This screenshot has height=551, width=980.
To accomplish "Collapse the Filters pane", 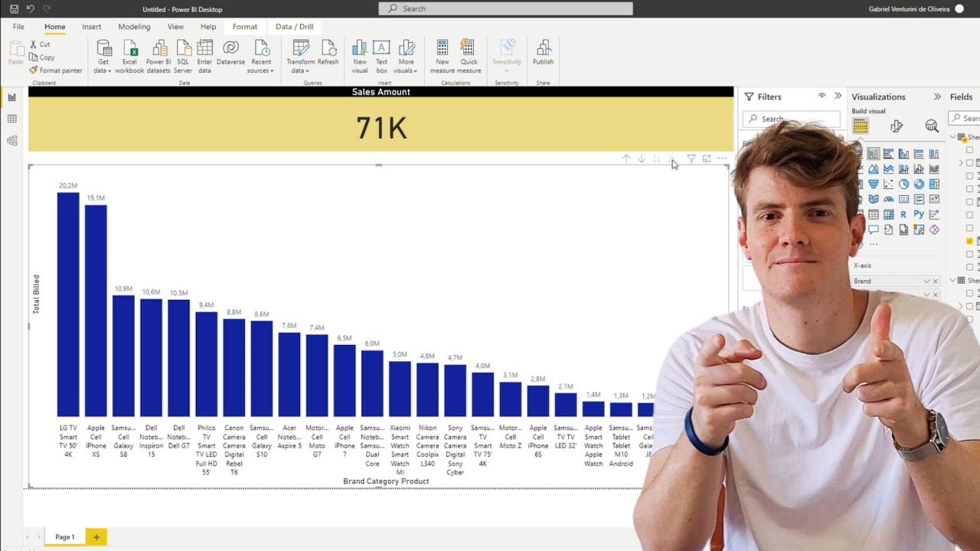I will click(x=838, y=96).
